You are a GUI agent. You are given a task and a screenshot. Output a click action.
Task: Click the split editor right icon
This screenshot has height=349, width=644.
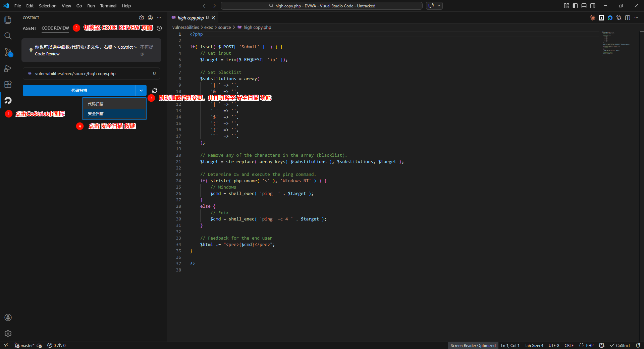tap(628, 18)
